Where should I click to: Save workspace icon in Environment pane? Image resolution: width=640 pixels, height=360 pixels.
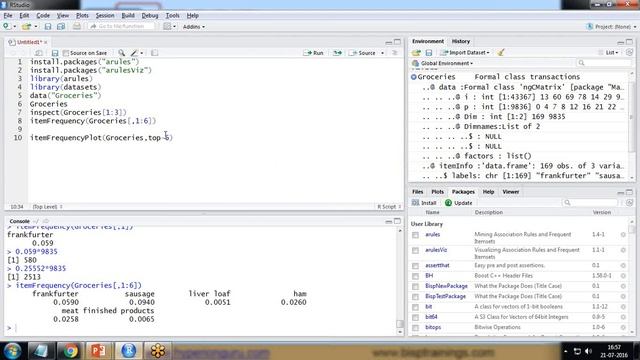point(429,53)
